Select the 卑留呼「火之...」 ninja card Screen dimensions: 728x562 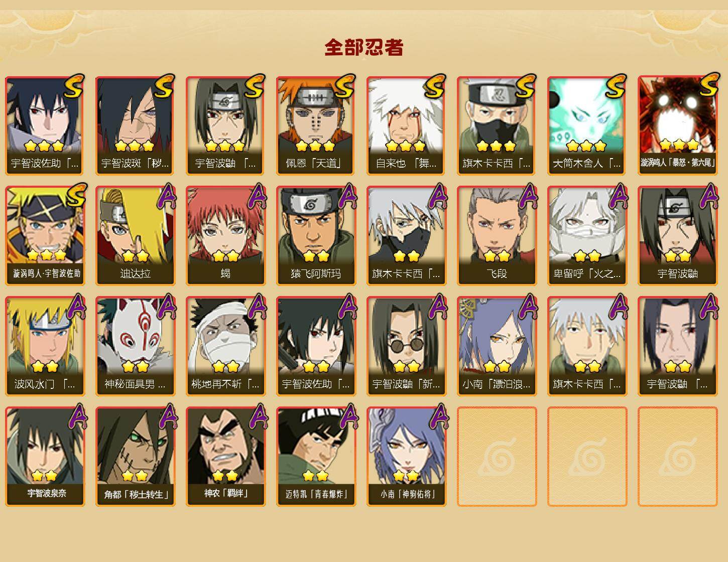pos(587,236)
